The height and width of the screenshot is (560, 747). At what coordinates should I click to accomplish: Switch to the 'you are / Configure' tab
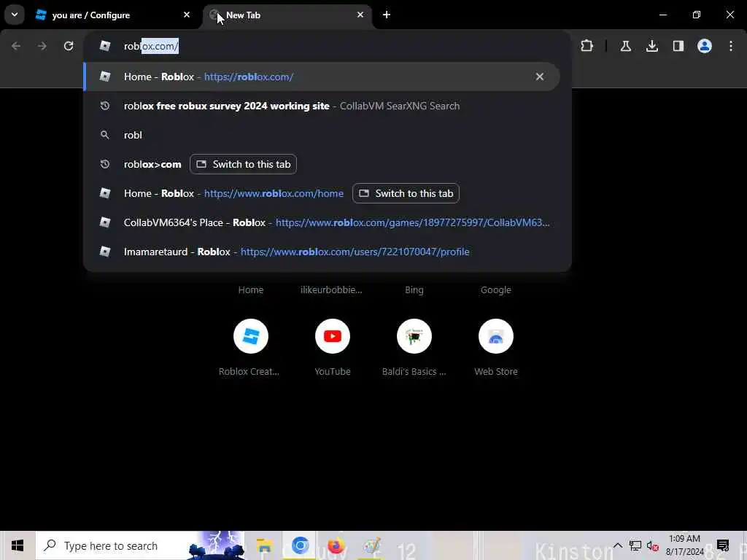113,15
